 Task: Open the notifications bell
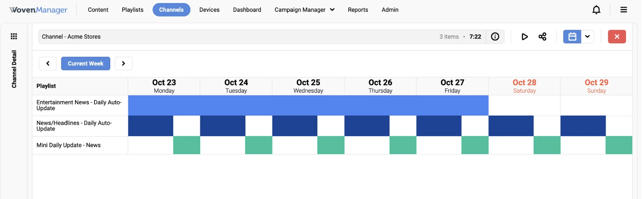596,10
